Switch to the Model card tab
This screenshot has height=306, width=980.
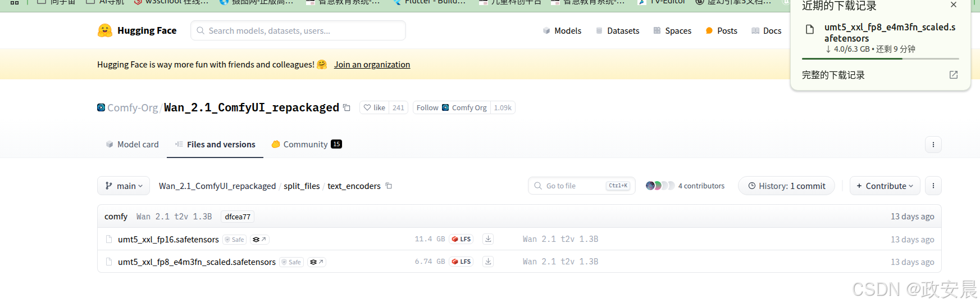point(133,144)
